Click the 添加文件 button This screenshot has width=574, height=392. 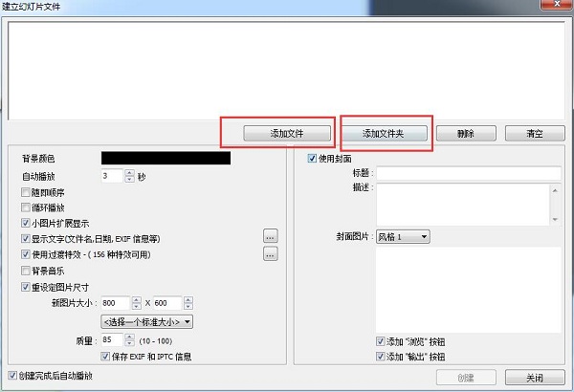[x=287, y=133]
